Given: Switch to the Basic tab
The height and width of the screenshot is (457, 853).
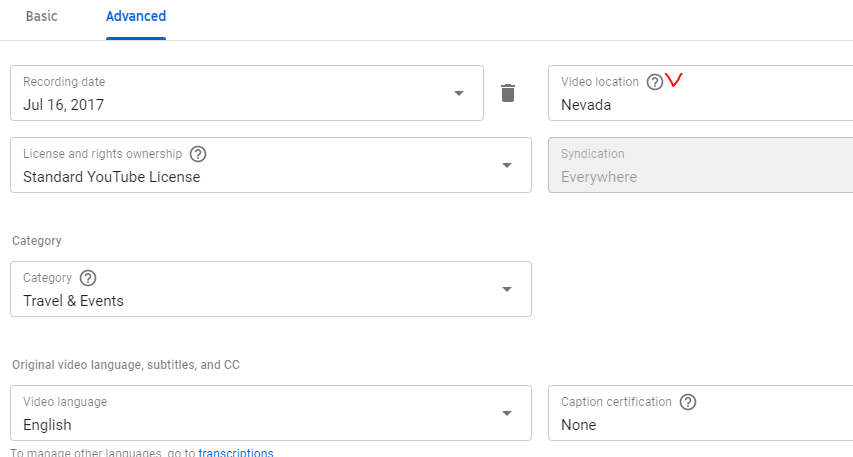Looking at the screenshot, I should pyautogui.click(x=41, y=16).
